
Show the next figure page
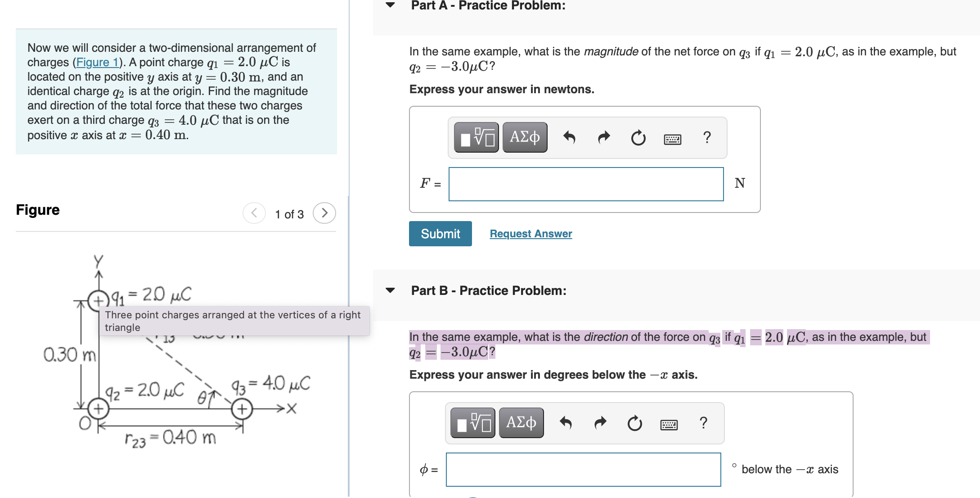pyautogui.click(x=324, y=213)
